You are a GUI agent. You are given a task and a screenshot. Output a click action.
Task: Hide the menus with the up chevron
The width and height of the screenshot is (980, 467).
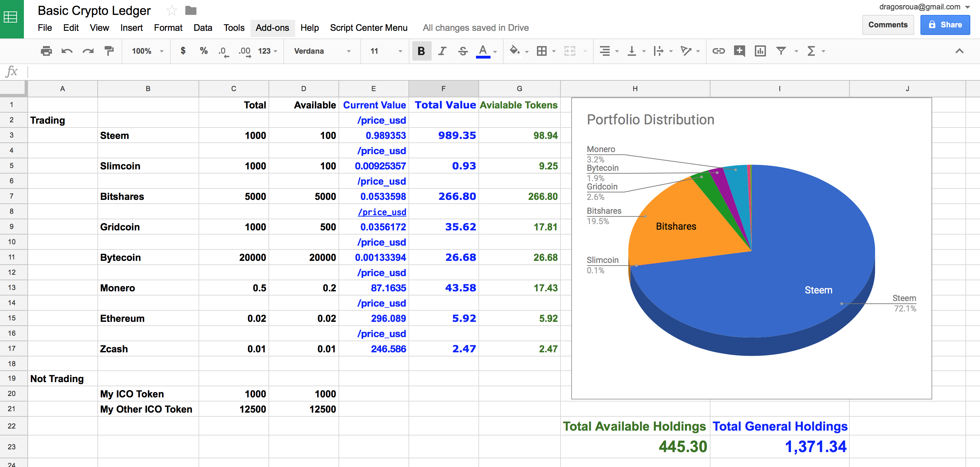pyautogui.click(x=959, y=51)
